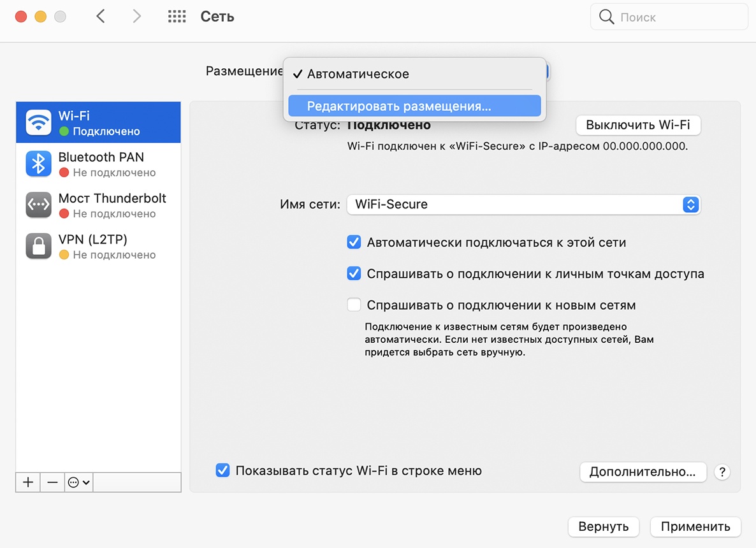Open help with the question mark button
This screenshot has height=548, width=756.
tap(722, 472)
